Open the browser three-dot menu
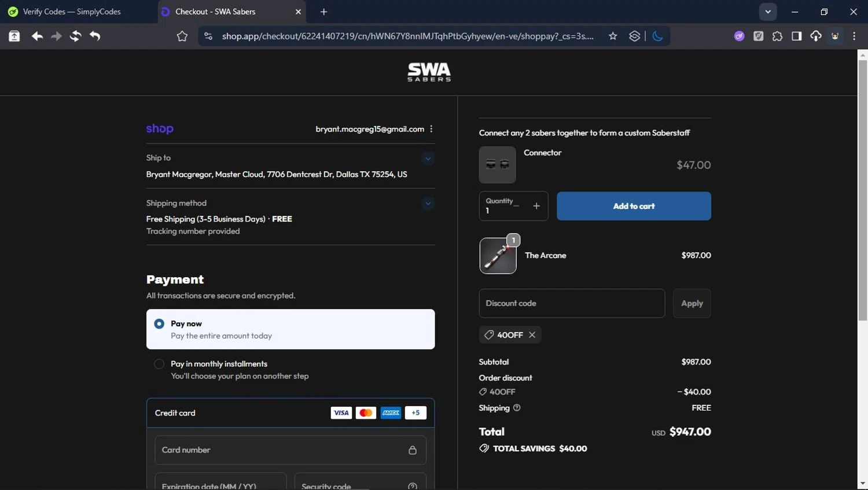 click(855, 36)
